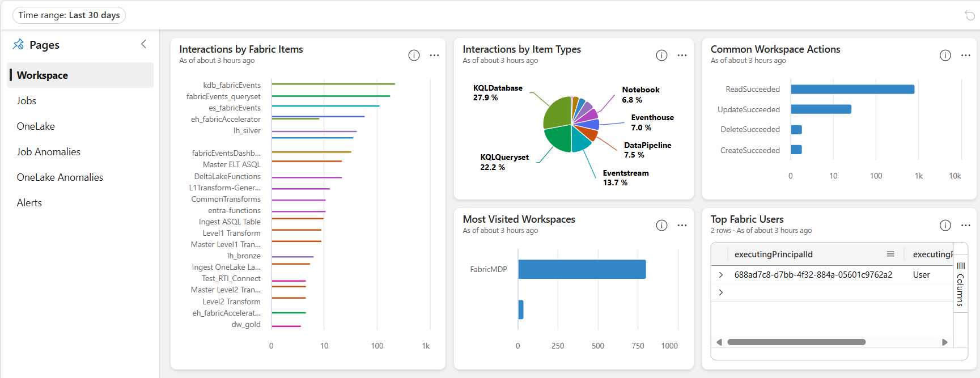Click the reset/undo icon at top right
980x378 pixels.
click(970, 15)
